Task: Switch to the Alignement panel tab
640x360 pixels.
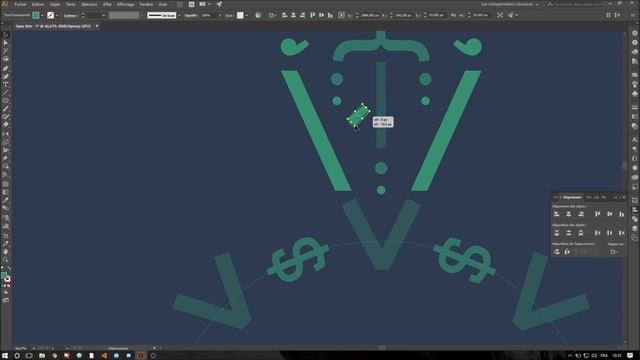Action: click(572, 197)
